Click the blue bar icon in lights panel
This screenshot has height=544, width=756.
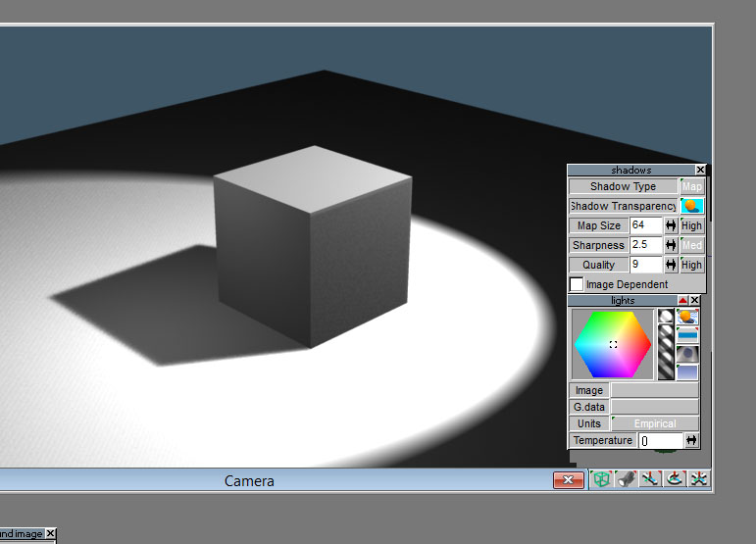(x=687, y=335)
